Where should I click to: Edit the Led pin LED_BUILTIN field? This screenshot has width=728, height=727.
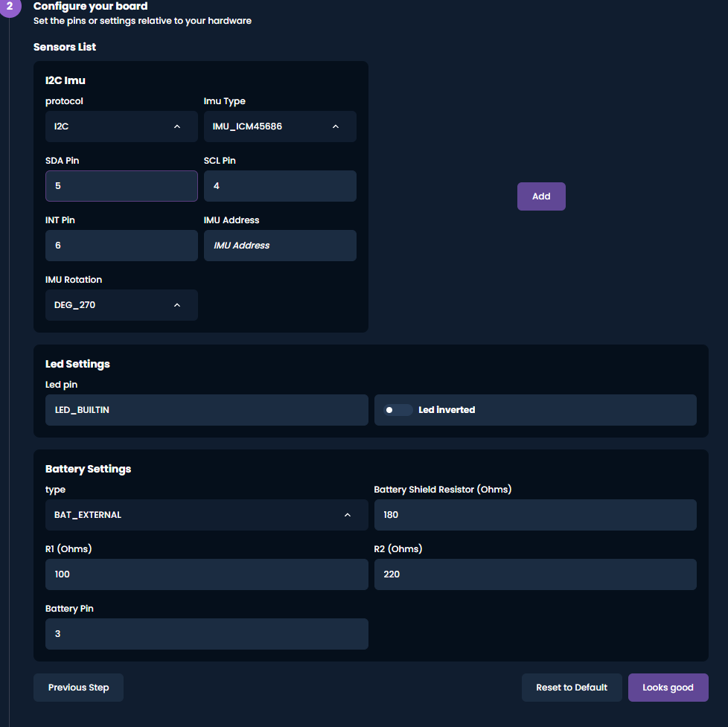pos(206,410)
